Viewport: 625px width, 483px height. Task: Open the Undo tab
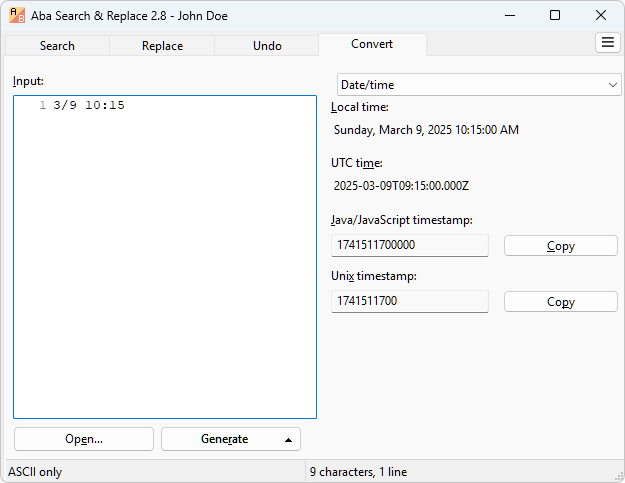point(267,46)
